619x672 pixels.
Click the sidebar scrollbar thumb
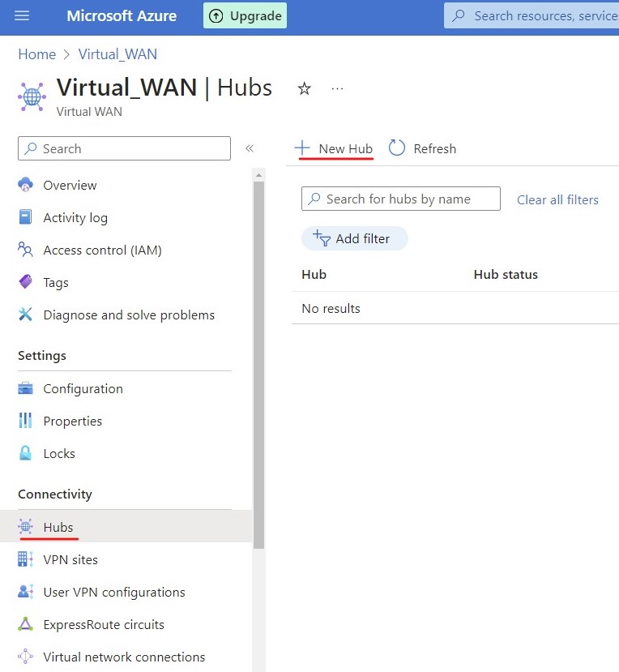click(258, 365)
